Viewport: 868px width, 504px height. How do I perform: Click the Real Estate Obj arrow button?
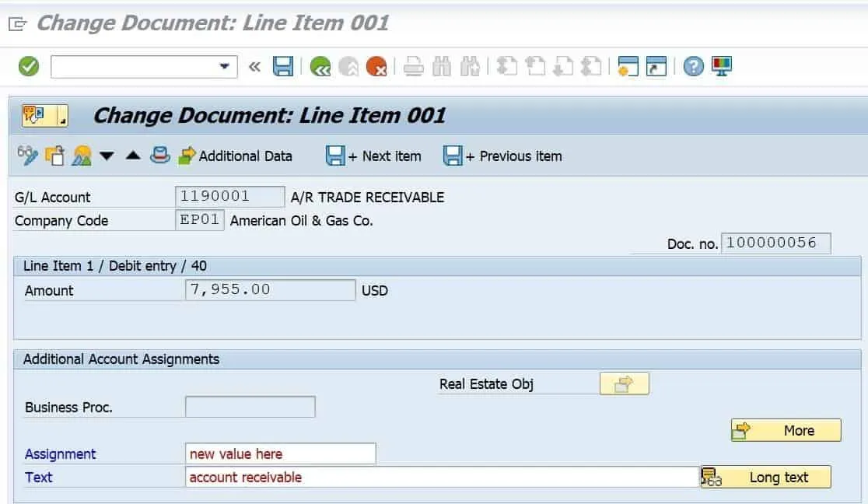[x=624, y=383]
